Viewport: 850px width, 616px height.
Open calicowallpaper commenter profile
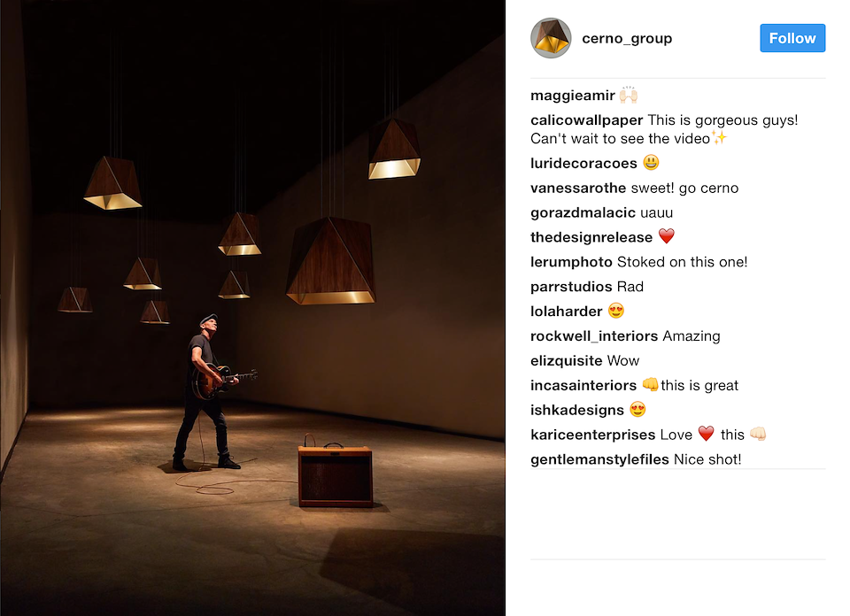[586, 120]
